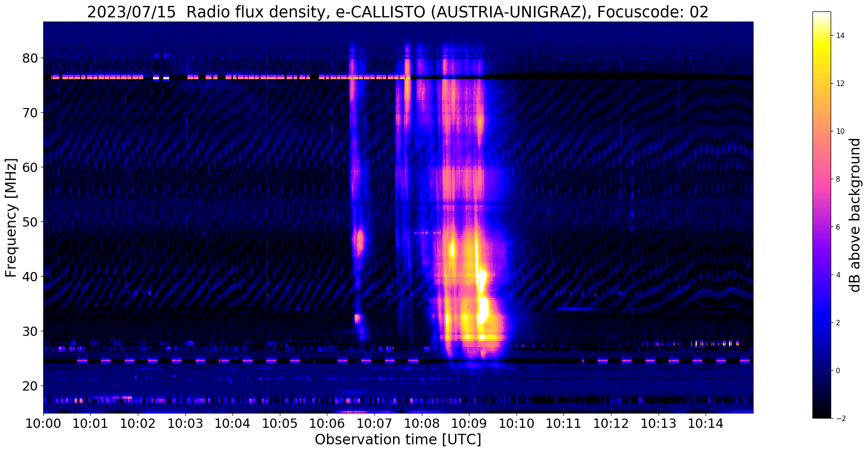The height and width of the screenshot is (452, 868).
Task: Click the 12 tick on the colorbar
Action: click(840, 84)
